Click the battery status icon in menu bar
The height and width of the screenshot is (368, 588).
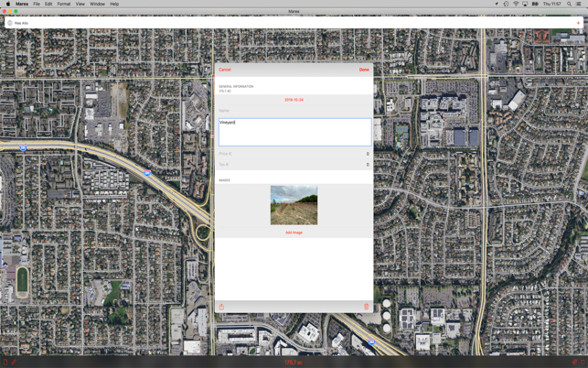tap(535, 4)
